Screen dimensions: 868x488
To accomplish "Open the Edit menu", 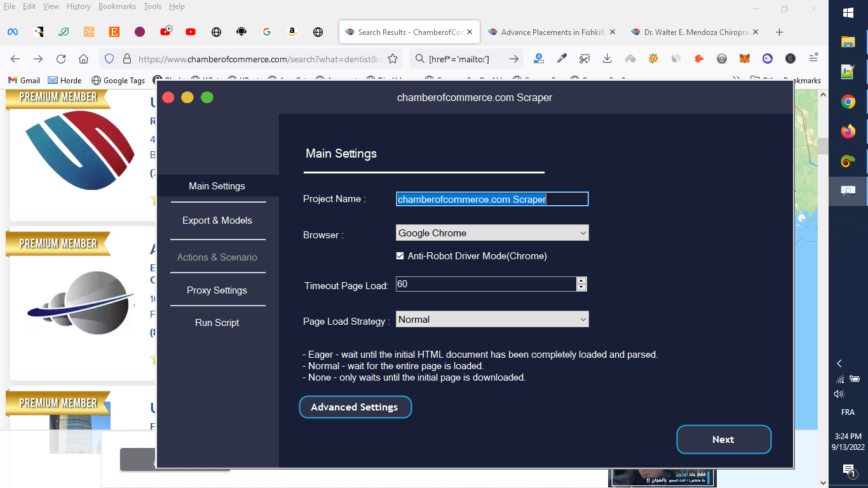I will 29,6.
